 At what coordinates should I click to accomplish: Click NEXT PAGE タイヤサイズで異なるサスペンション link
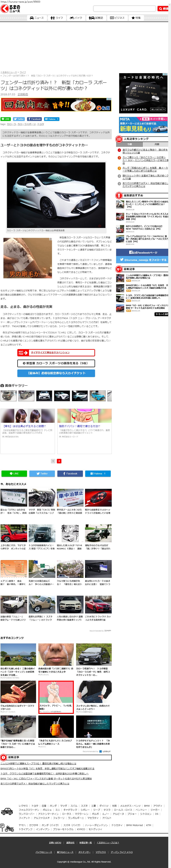tap(56, 352)
